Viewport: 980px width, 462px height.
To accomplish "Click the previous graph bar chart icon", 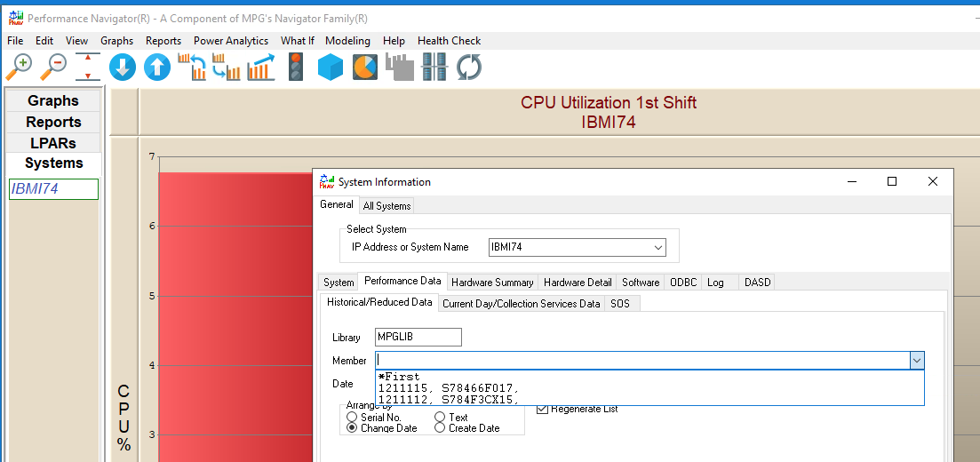I will click(193, 68).
